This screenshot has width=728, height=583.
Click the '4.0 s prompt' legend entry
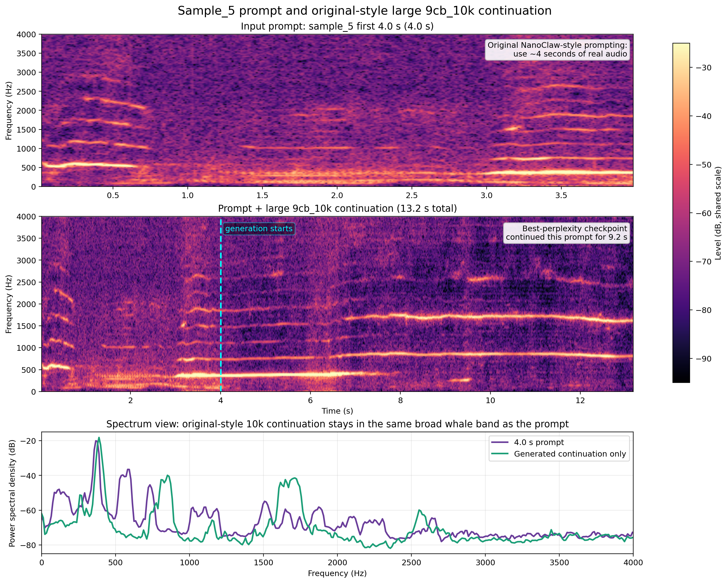(x=527, y=442)
